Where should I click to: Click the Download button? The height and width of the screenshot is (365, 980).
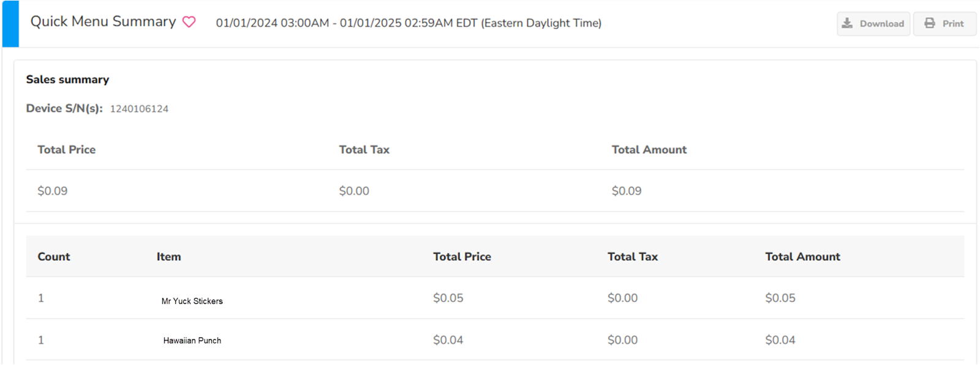[873, 24]
